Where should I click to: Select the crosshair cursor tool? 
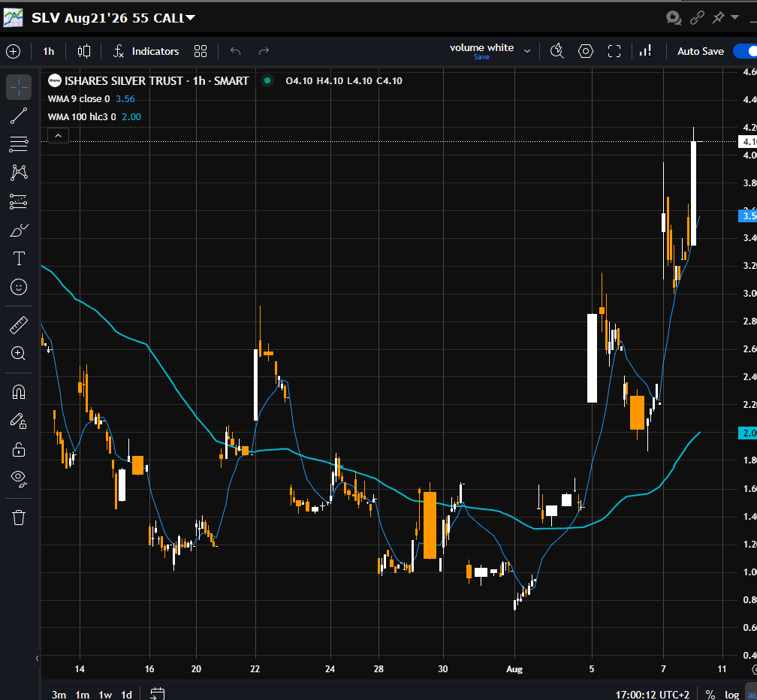(x=18, y=87)
